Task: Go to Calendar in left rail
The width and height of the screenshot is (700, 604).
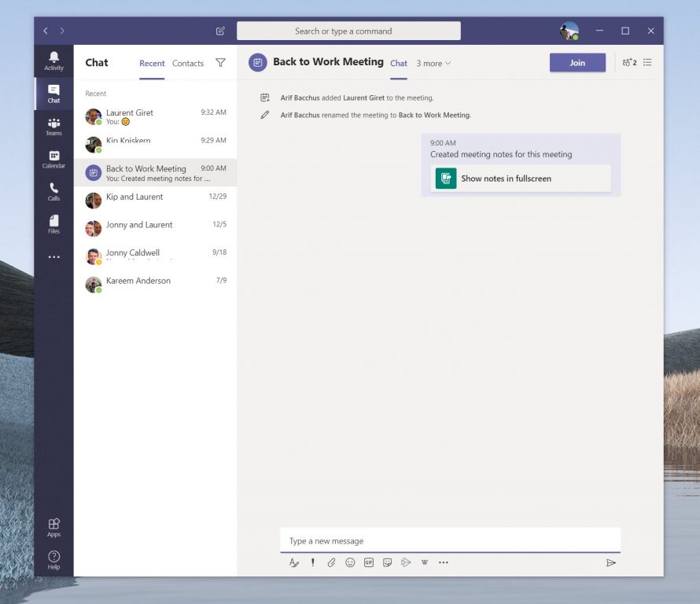Action: tap(53, 159)
